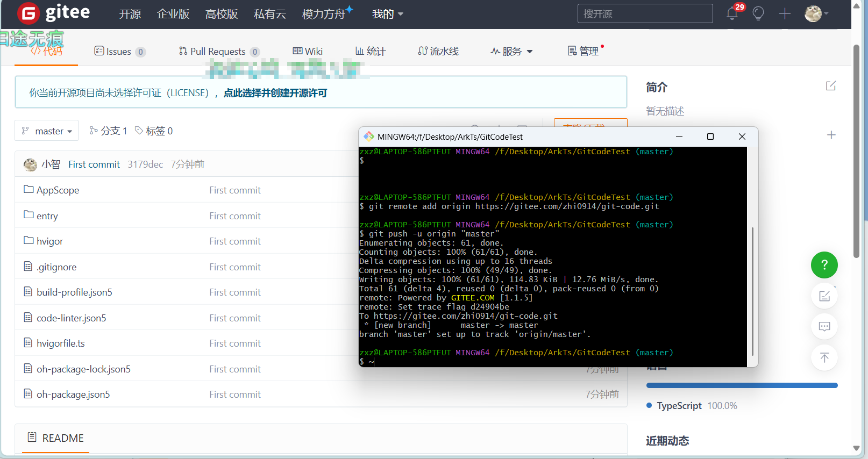Click the First commit message in header row
The width and height of the screenshot is (868, 459).
coord(94,164)
